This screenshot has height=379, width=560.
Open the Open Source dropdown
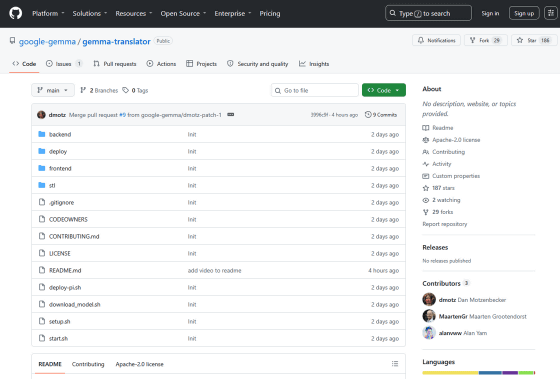click(183, 14)
